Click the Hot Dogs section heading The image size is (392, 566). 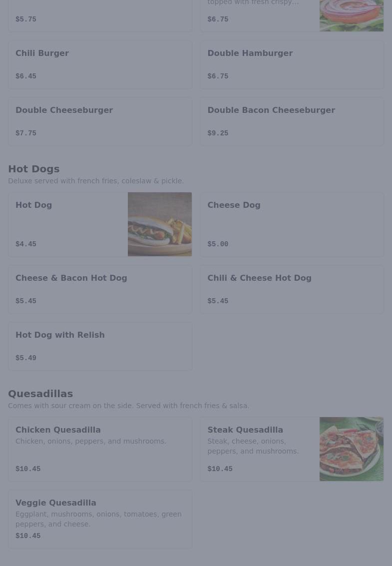point(33,169)
